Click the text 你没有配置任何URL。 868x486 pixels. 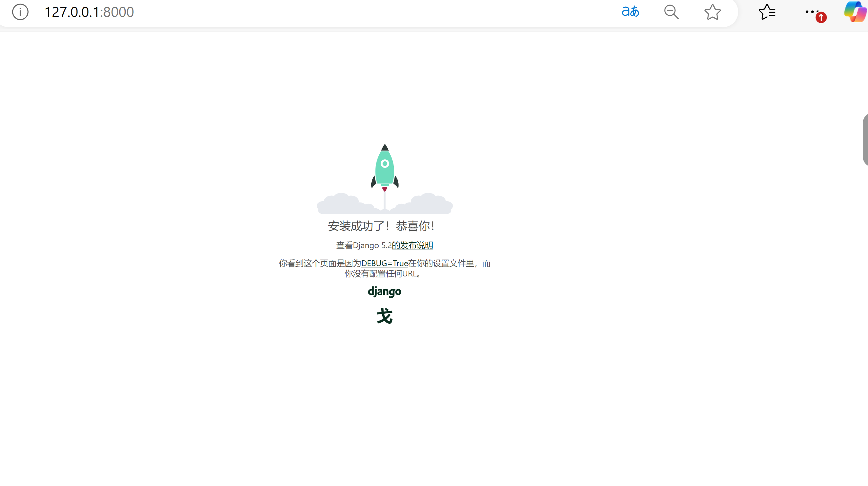tap(384, 274)
